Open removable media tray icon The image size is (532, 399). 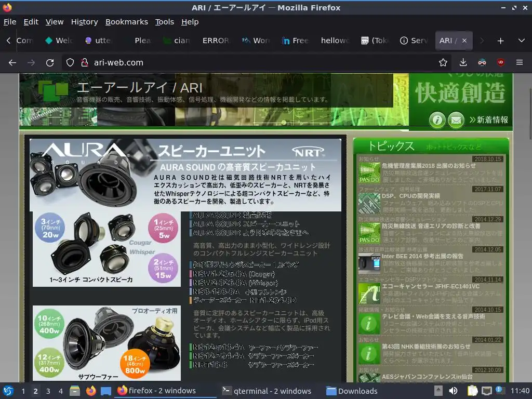[x=438, y=391]
